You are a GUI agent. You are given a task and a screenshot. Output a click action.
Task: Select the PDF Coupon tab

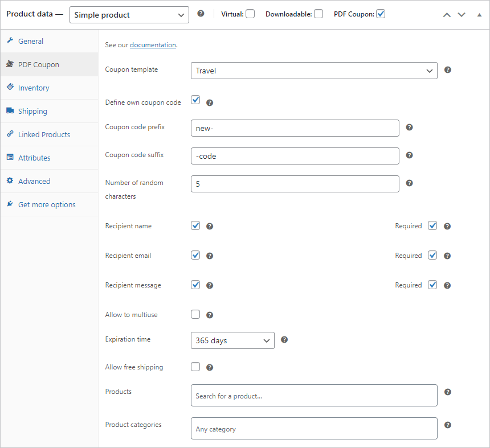point(50,65)
